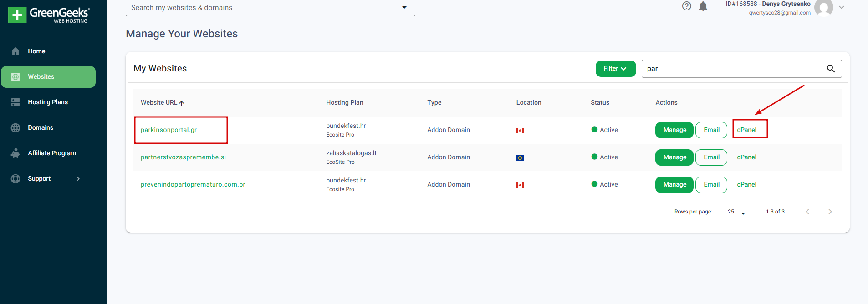868x304 pixels.
Task: Open cPanel for partnerstvozaspremembe.si
Action: pyautogui.click(x=746, y=157)
